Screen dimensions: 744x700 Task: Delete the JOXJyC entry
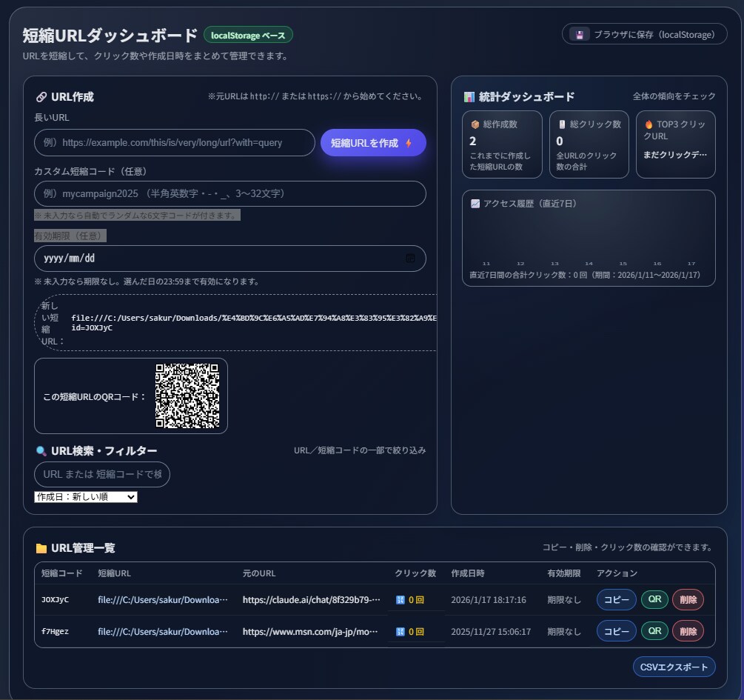point(688,600)
